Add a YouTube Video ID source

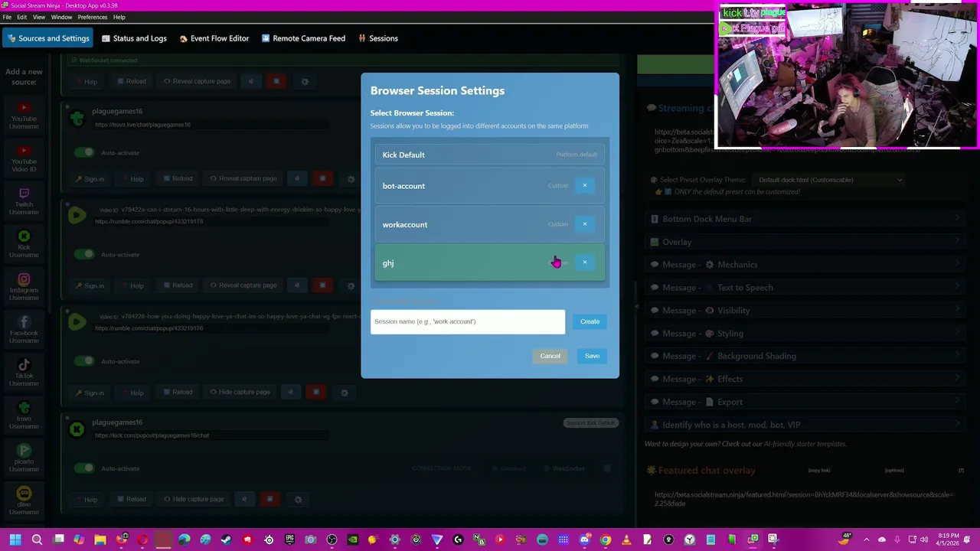click(x=24, y=159)
